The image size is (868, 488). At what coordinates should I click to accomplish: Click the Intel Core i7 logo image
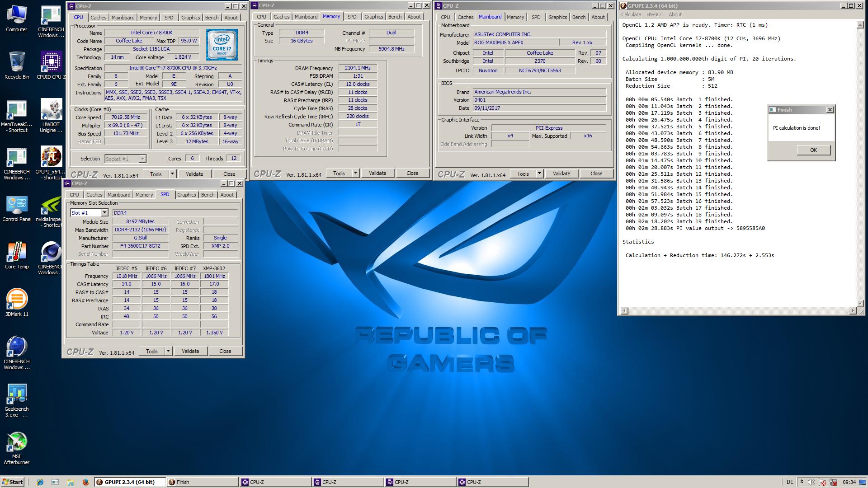(222, 45)
